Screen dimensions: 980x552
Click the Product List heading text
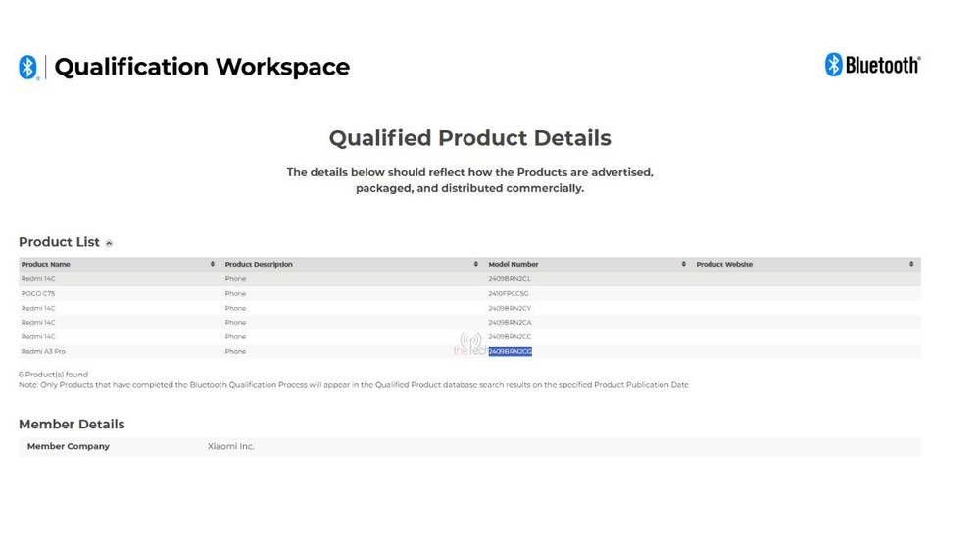[x=60, y=242]
